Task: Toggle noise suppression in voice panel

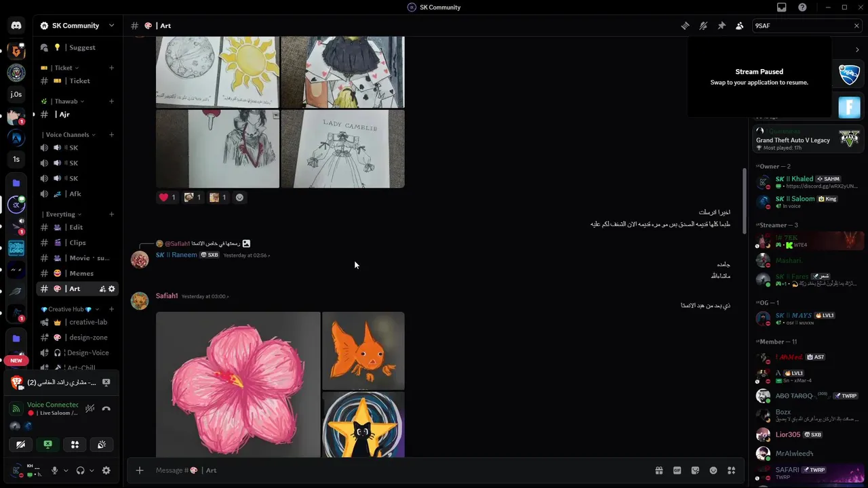Action: (90, 409)
